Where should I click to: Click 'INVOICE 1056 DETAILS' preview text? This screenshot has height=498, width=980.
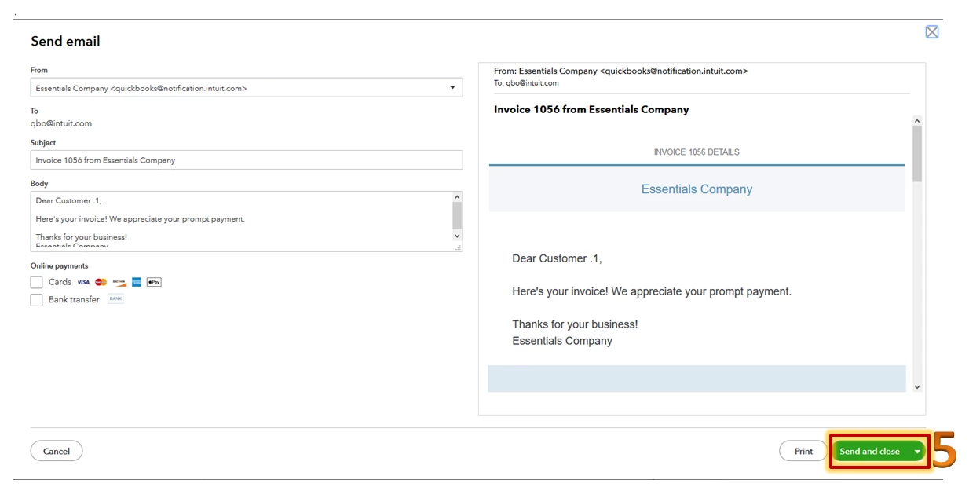697,152
